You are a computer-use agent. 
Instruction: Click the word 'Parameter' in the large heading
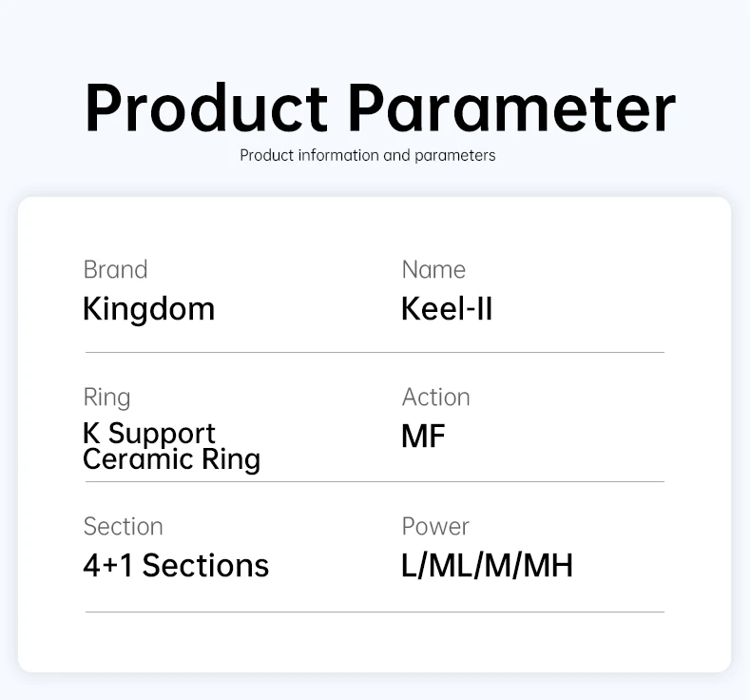(510, 107)
